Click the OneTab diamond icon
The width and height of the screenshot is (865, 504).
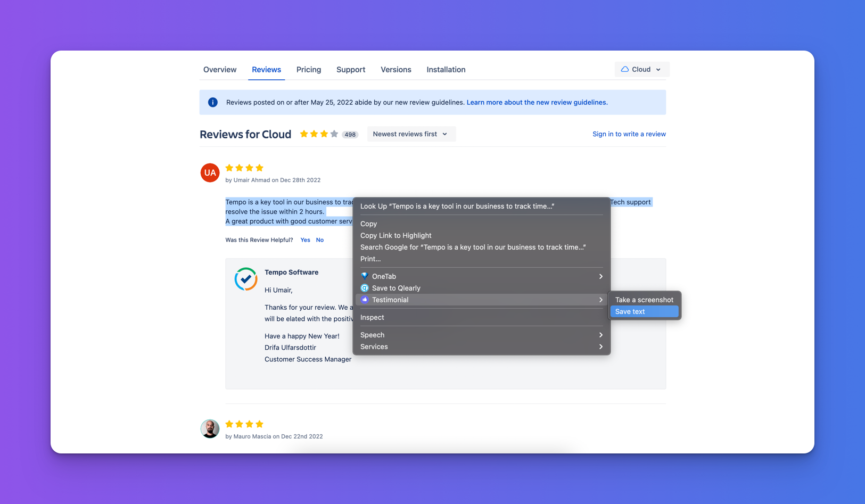coord(365,276)
